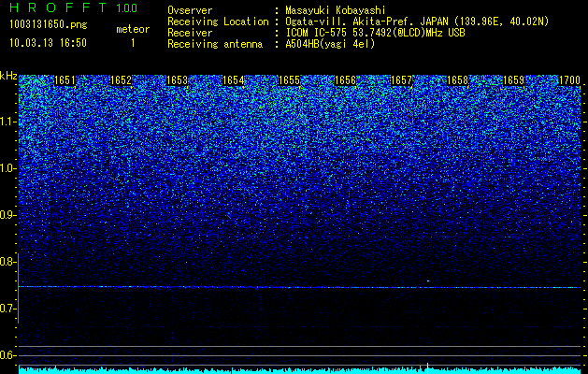Image resolution: width=588 pixels, height=374 pixels.
Task: Click the 1.1 frequency axis label
Action: 8,122
